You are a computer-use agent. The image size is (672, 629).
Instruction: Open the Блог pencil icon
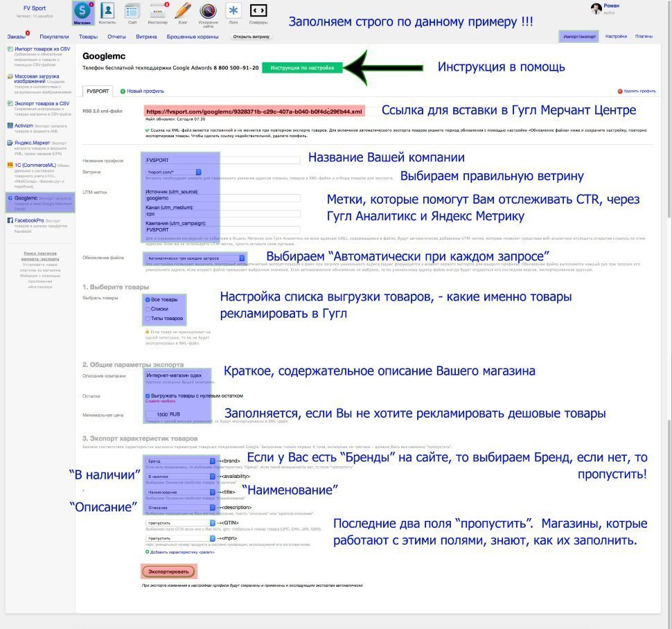pyautogui.click(x=183, y=12)
